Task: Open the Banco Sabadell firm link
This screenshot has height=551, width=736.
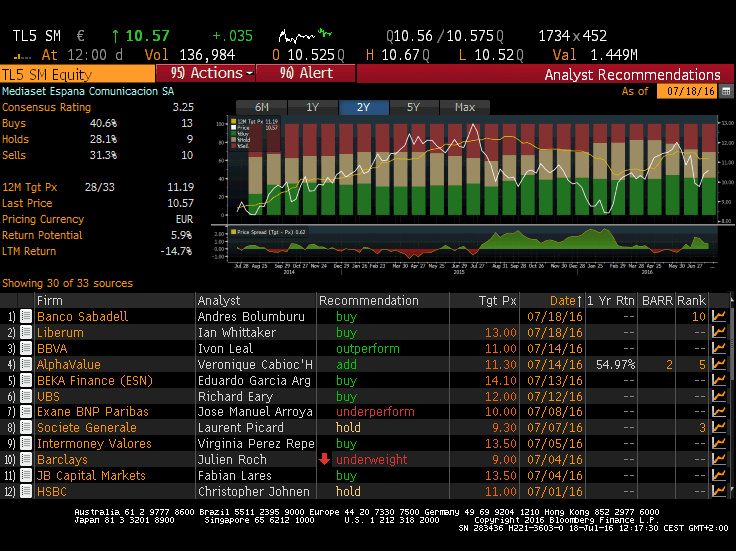Action: coord(82,316)
